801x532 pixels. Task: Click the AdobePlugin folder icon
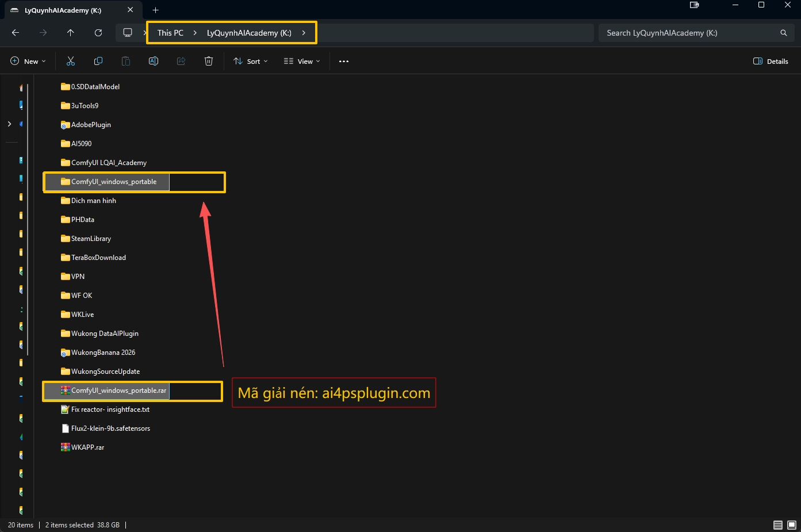(66, 125)
